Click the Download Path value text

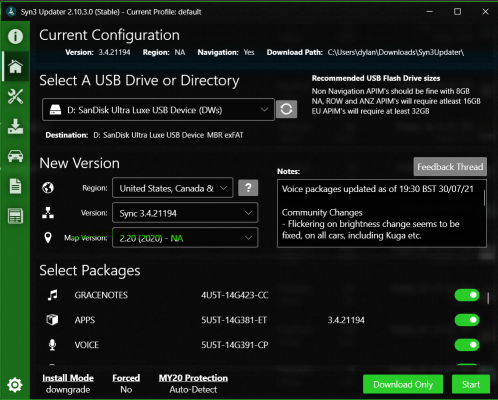(x=396, y=52)
